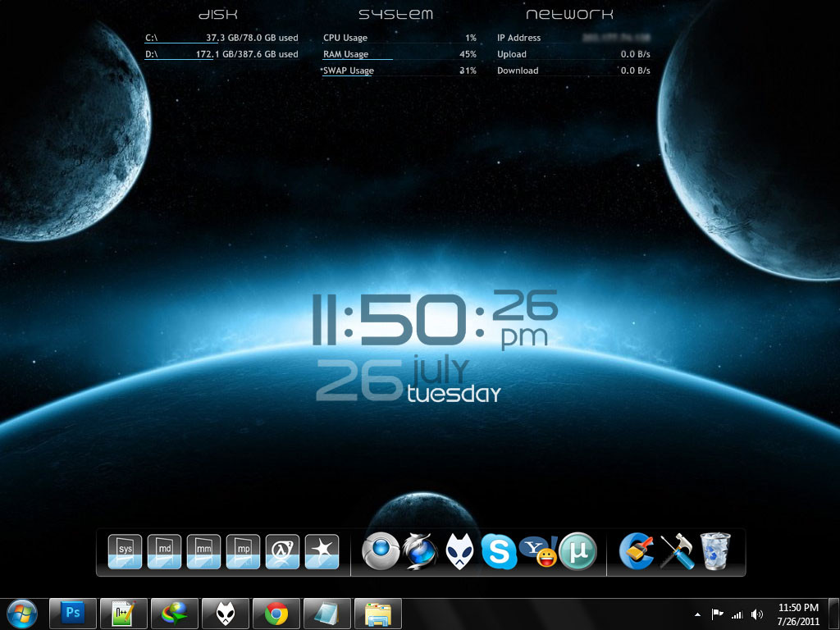Launch foobar2000 from the dock

tap(459, 551)
